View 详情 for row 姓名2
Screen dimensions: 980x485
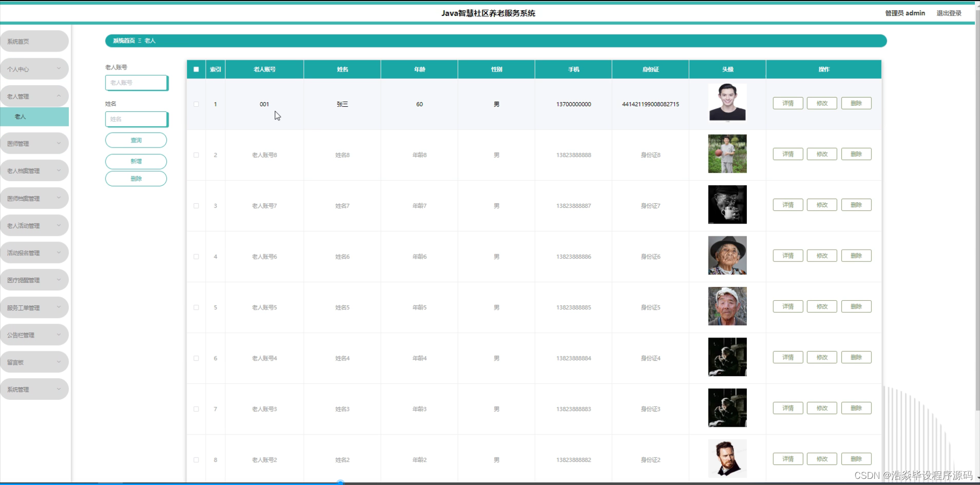(788, 458)
